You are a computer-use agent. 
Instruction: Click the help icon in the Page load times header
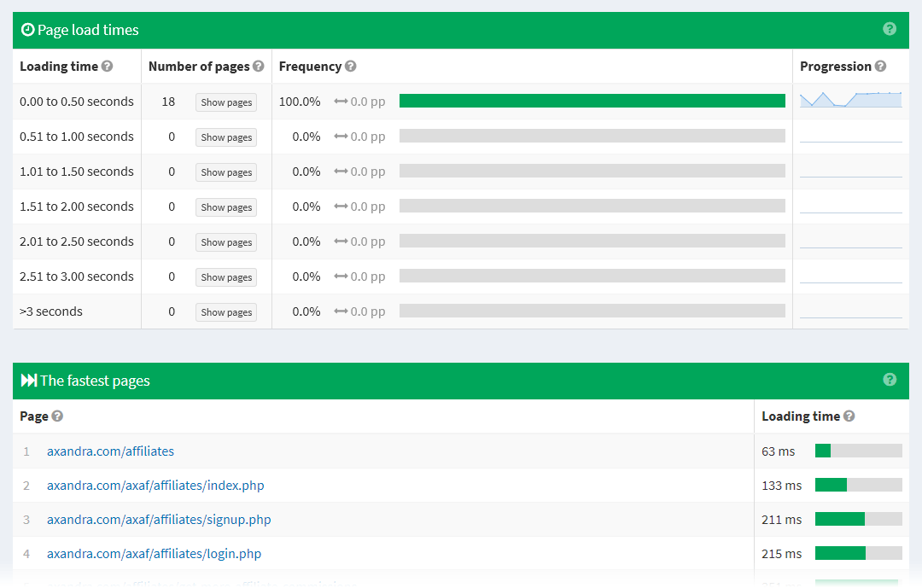point(890,29)
